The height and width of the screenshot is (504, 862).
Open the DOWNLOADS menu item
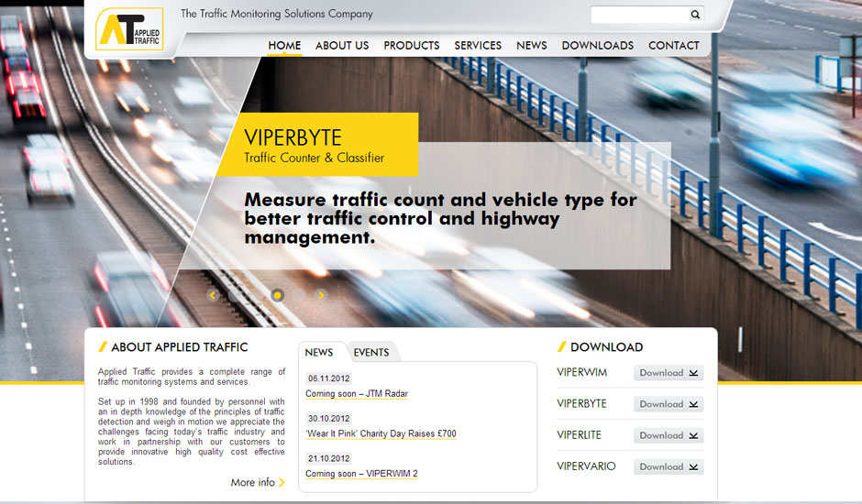click(598, 46)
